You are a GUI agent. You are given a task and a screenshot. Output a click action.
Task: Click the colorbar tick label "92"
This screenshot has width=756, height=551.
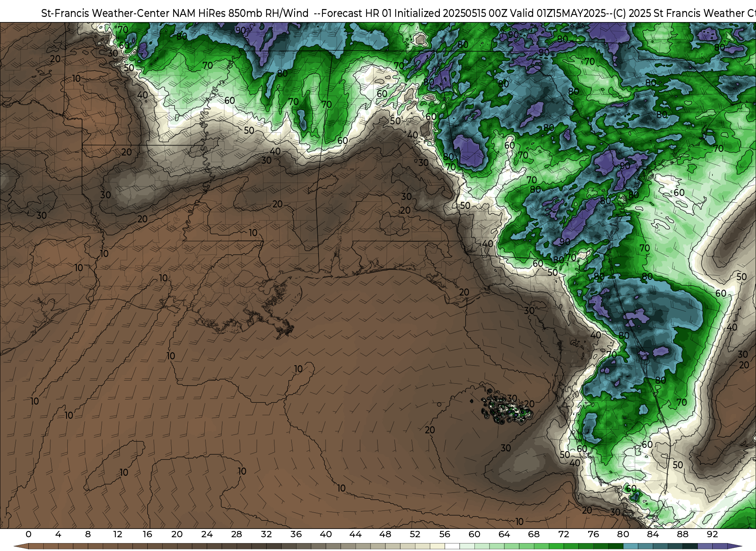(x=712, y=534)
